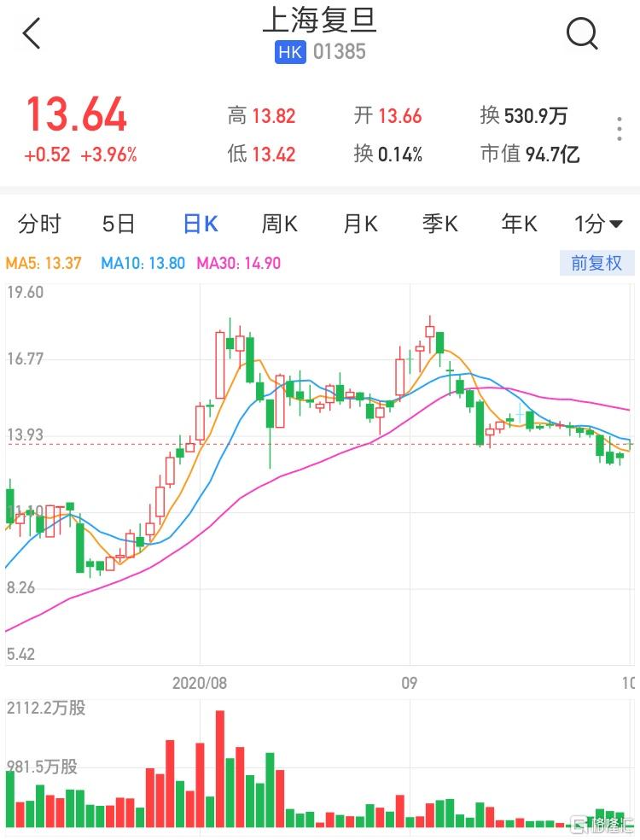Open the 前复权 adjustment selector
640x840 pixels.
[596, 263]
